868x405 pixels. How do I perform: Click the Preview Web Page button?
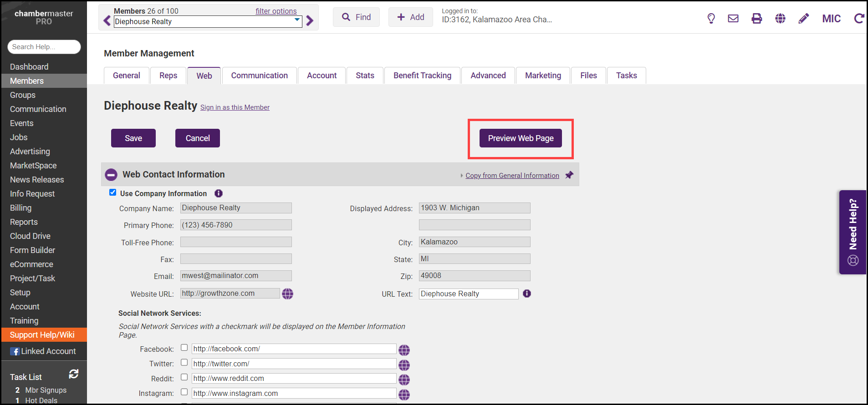[x=521, y=138]
